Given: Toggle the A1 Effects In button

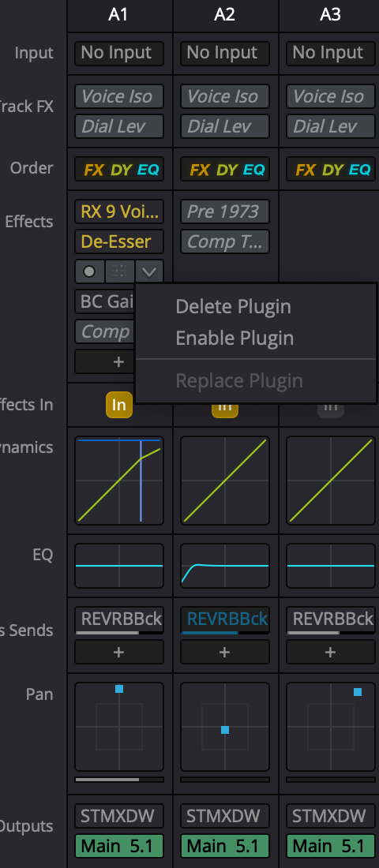Looking at the screenshot, I should pyautogui.click(x=119, y=405).
